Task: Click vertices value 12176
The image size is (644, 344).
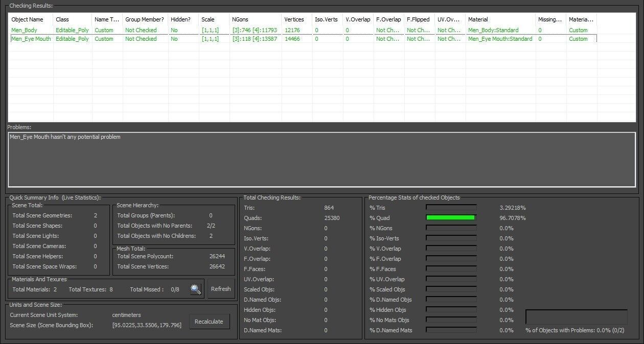Action: [292, 30]
